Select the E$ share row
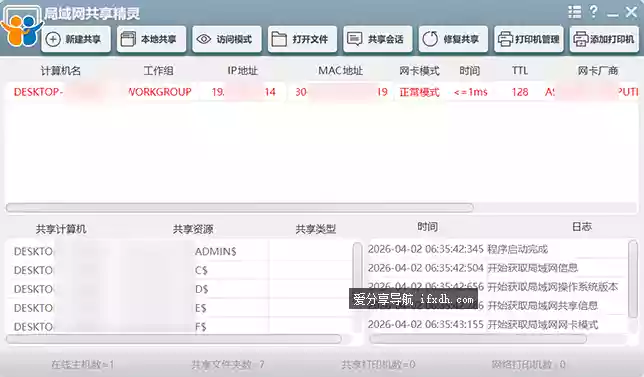Screen dimensions: 644x377 (x=179, y=308)
